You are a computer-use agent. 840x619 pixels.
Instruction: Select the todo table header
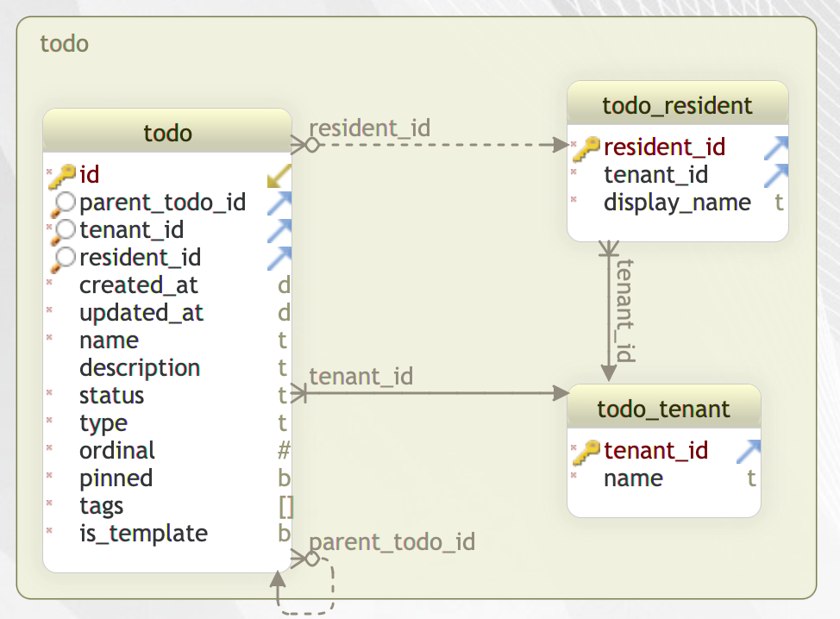tap(167, 131)
